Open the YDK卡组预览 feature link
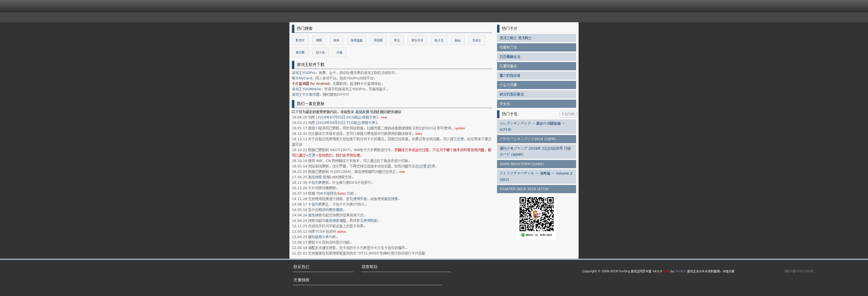868x296 pixels. point(326,194)
